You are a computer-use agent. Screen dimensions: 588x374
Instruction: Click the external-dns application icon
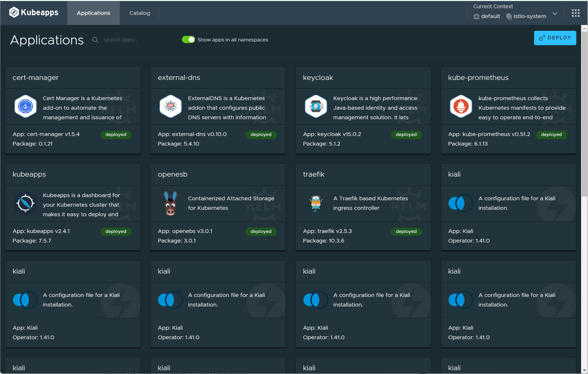[x=170, y=107]
